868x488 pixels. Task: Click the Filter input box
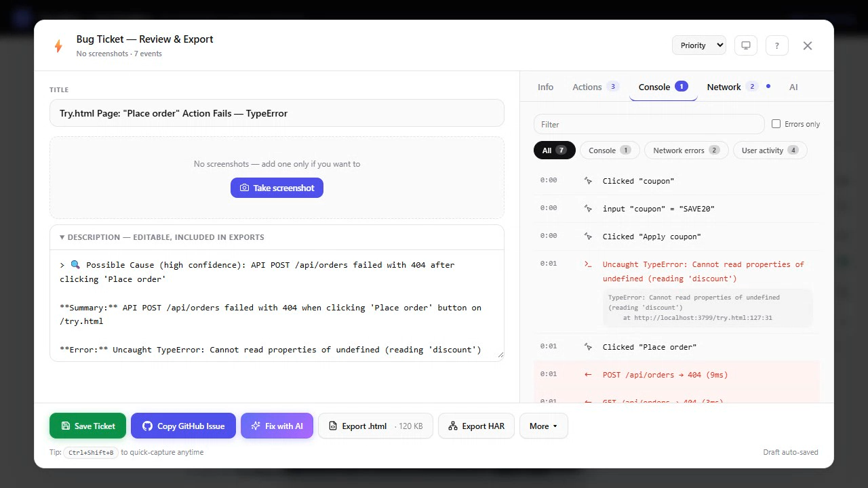649,124
